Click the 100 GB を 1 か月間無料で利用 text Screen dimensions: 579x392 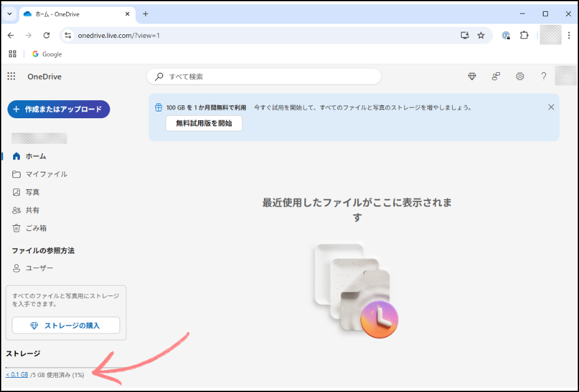point(206,108)
